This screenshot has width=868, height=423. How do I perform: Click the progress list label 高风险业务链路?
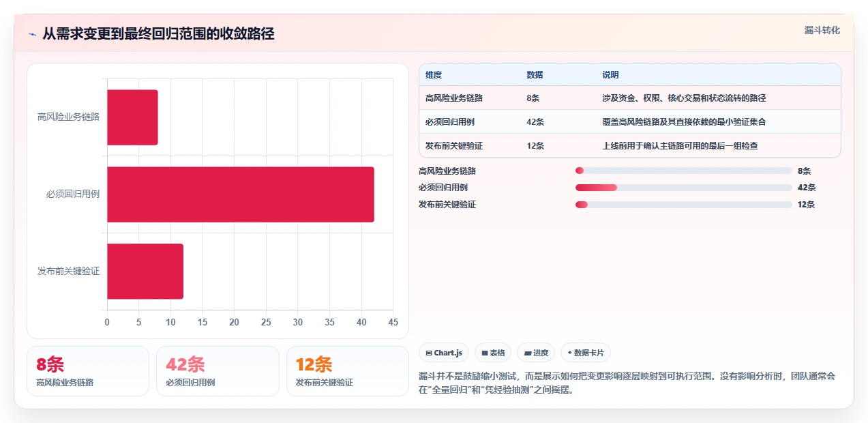pyautogui.click(x=447, y=171)
